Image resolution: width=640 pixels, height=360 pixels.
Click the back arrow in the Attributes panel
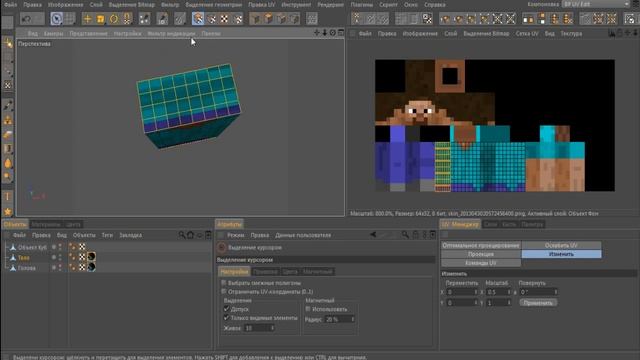point(373,235)
